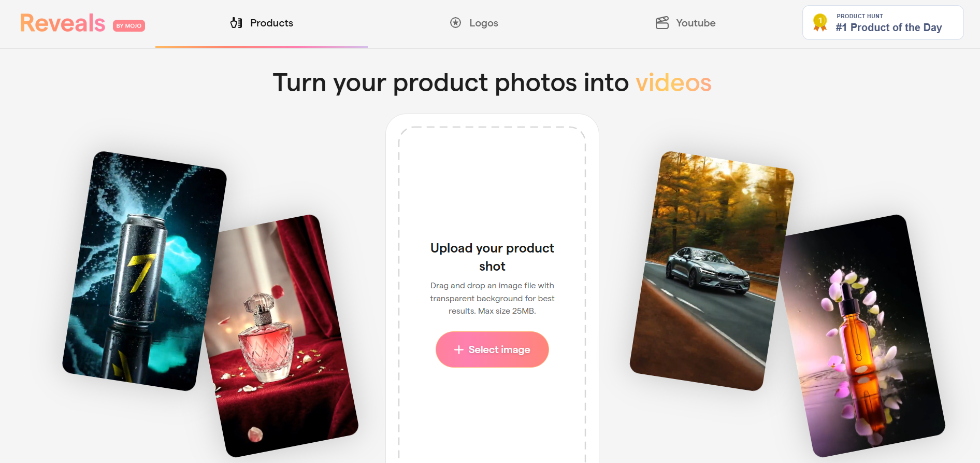Screen dimensions: 980x463
Task: Open the Products tab
Action: (262, 23)
